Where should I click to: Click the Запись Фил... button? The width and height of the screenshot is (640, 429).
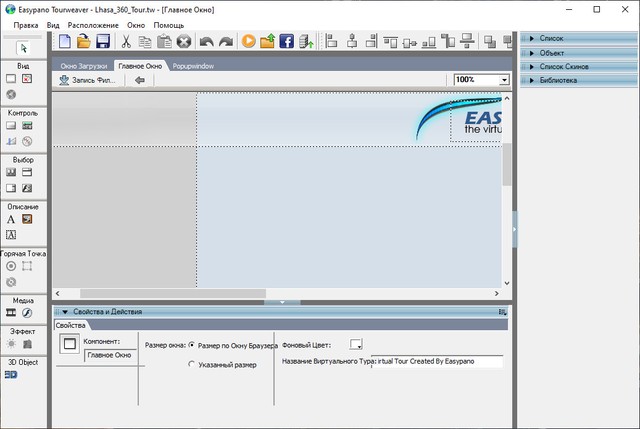click(x=87, y=80)
